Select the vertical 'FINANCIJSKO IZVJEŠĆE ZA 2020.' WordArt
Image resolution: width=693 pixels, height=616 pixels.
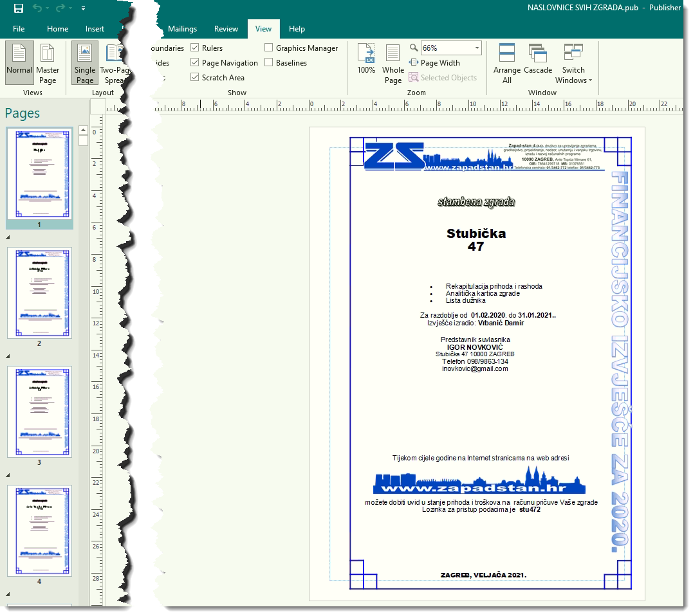coord(620,361)
